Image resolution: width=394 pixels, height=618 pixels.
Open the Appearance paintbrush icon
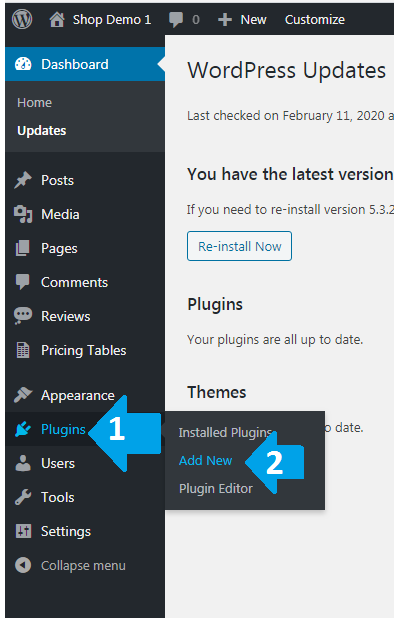pyautogui.click(x=23, y=395)
